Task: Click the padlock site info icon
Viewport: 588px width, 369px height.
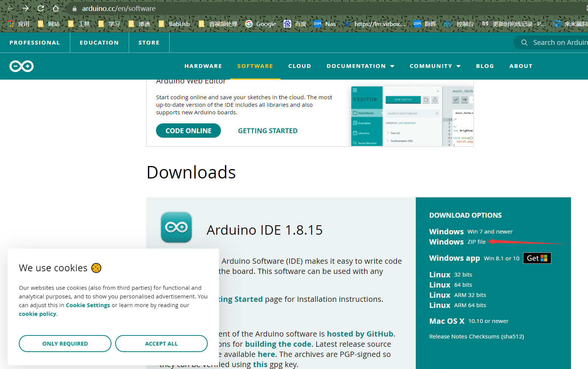Action: point(74,8)
